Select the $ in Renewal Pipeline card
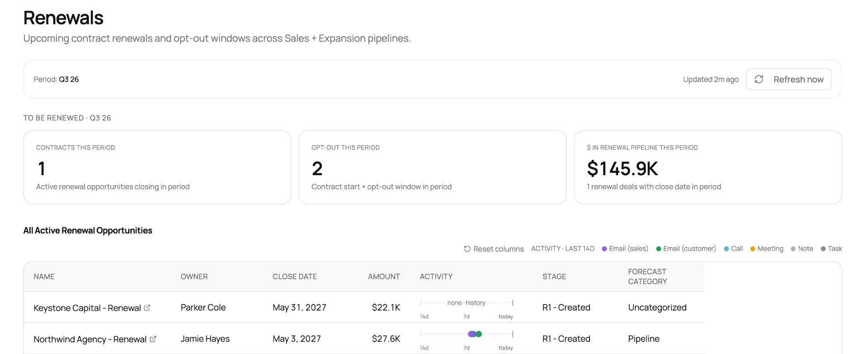The height and width of the screenshot is (354, 868). (x=708, y=167)
